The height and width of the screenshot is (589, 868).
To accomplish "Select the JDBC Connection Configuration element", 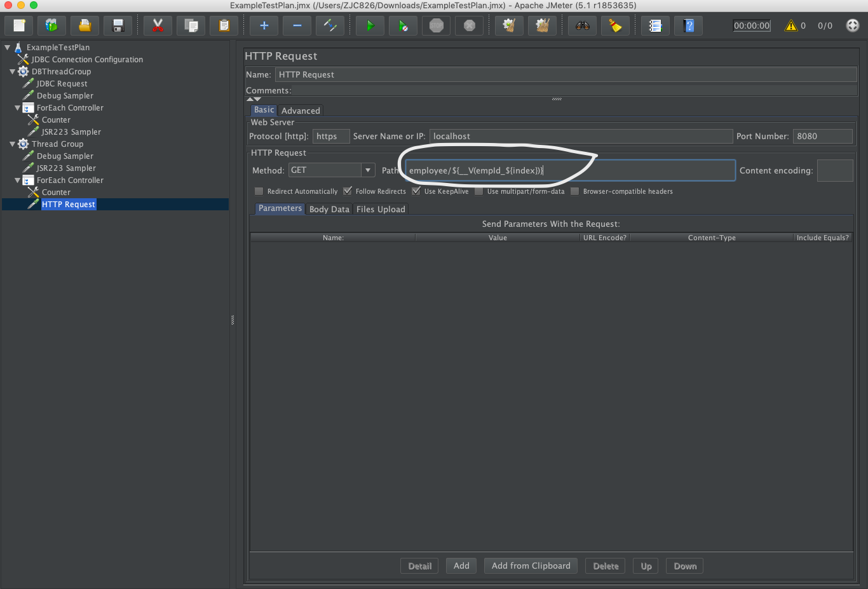I will [87, 59].
